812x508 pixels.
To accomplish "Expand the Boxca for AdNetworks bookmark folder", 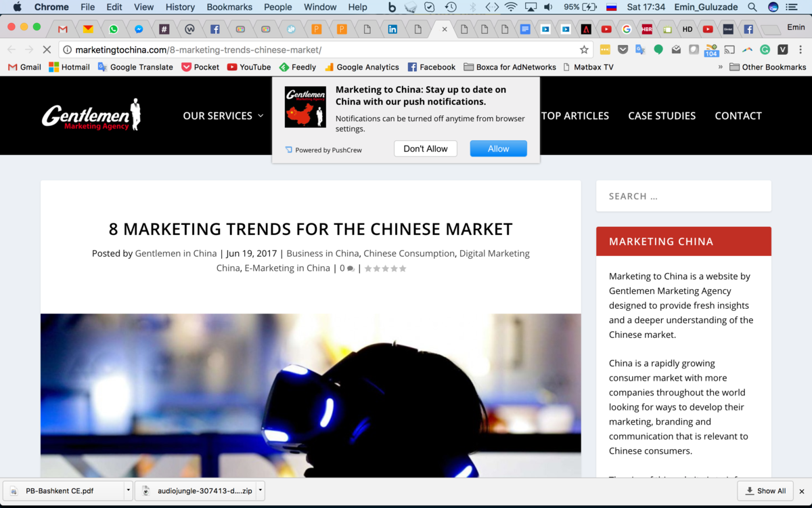I will 510,67.
